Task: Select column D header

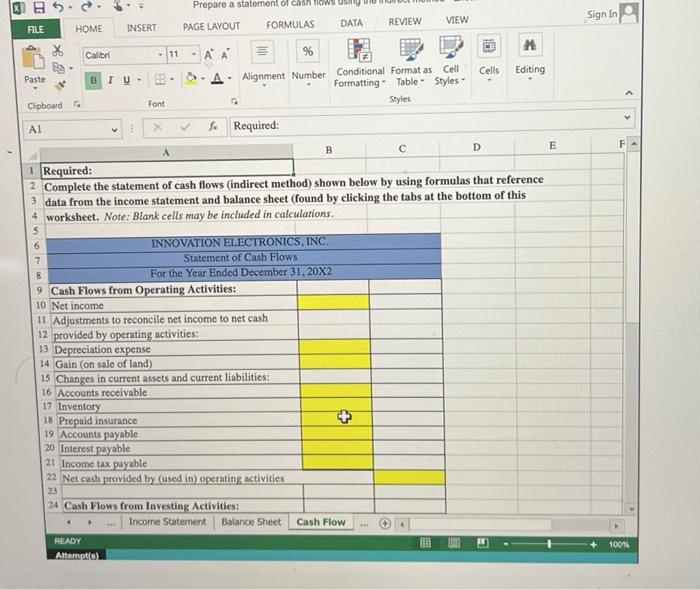Action: (x=476, y=147)
